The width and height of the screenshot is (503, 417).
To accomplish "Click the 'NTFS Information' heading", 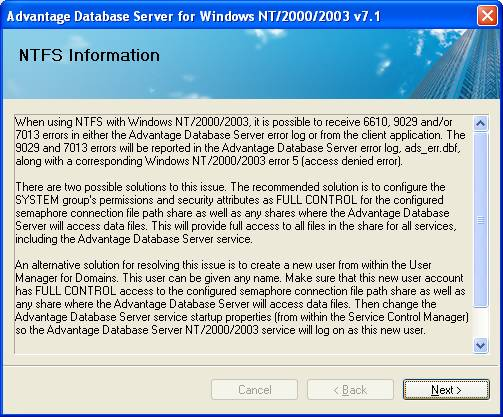I will [89, 55].
